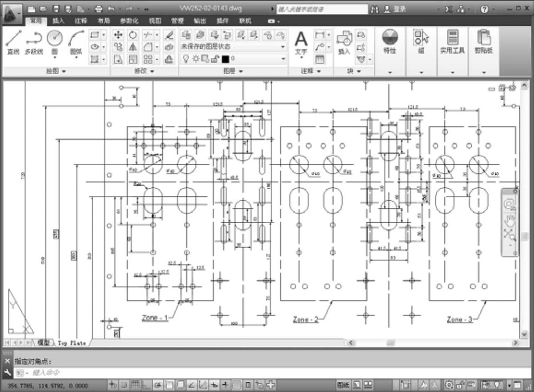Click the Fillet tool icon
The height and width of the screenshot is (392, 534).
[148, 47]
